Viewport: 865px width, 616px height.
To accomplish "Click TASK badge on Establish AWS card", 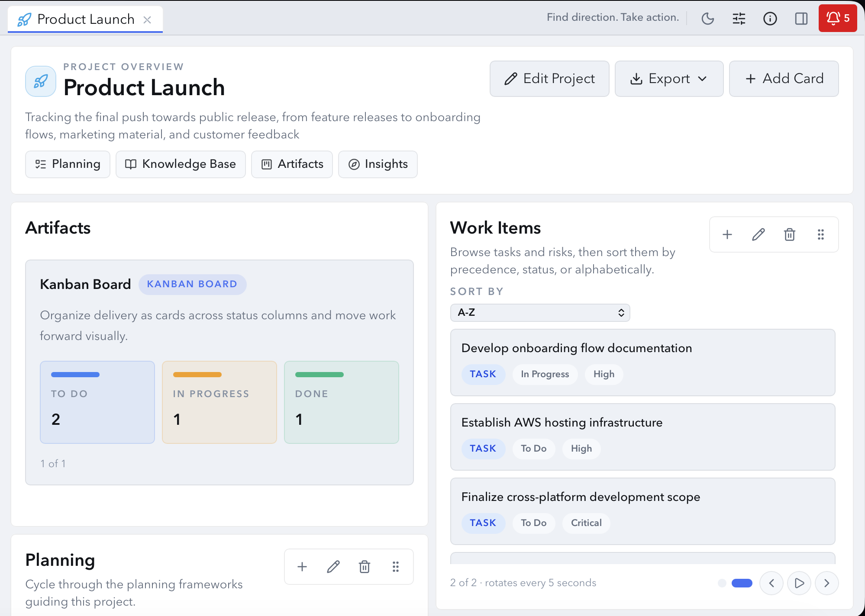I will coord(483,449).
